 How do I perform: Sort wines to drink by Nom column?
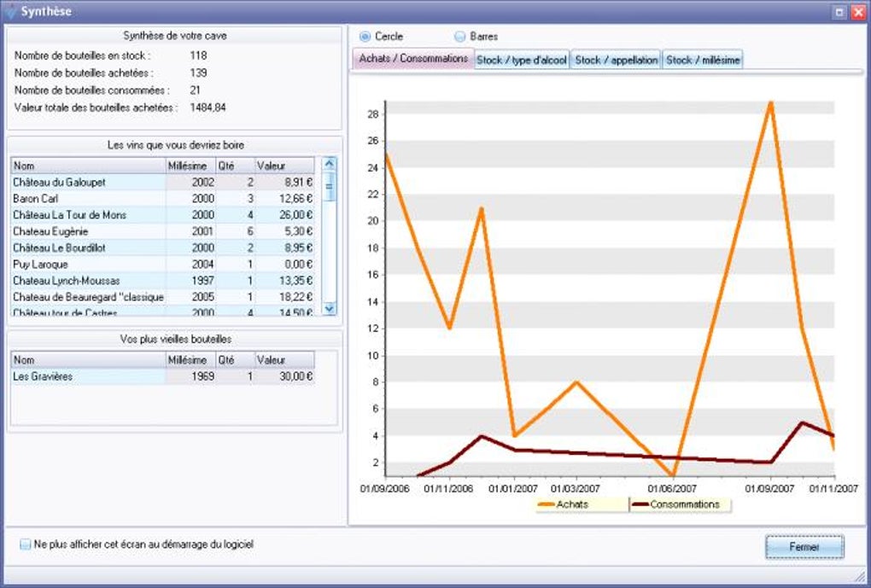point(88,166)
